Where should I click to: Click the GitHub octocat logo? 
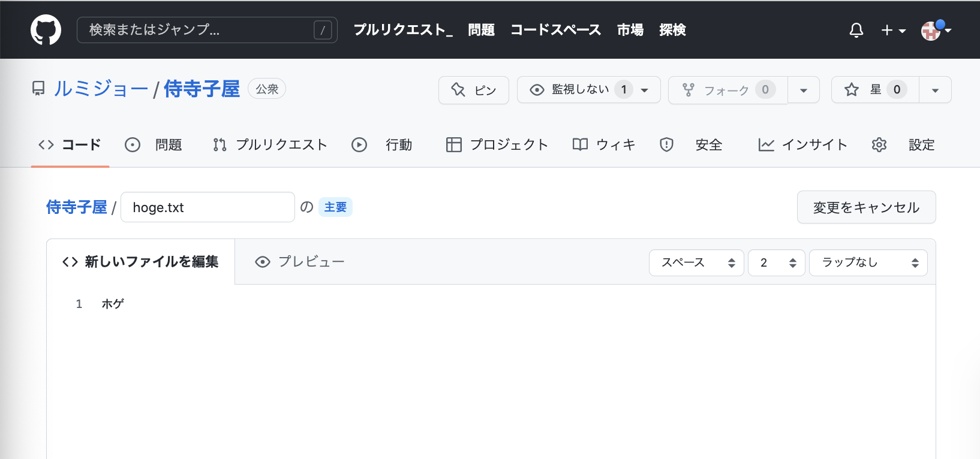click(46, 30)
